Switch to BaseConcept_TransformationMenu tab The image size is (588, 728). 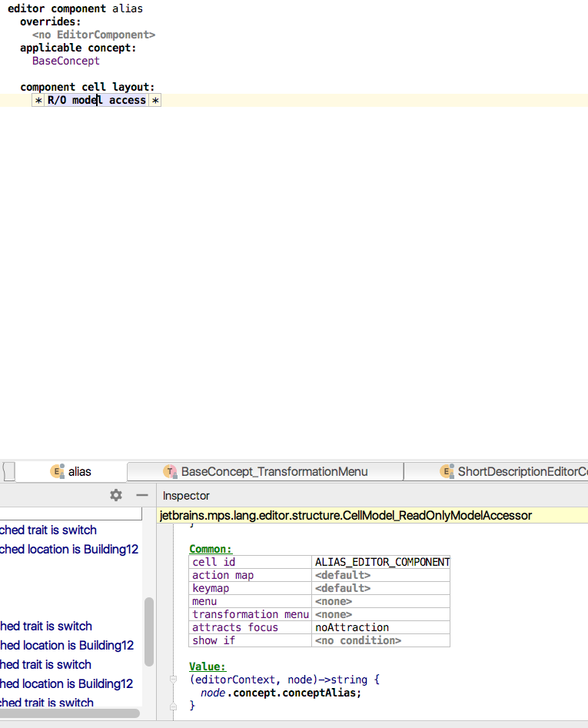click(274, 471)
